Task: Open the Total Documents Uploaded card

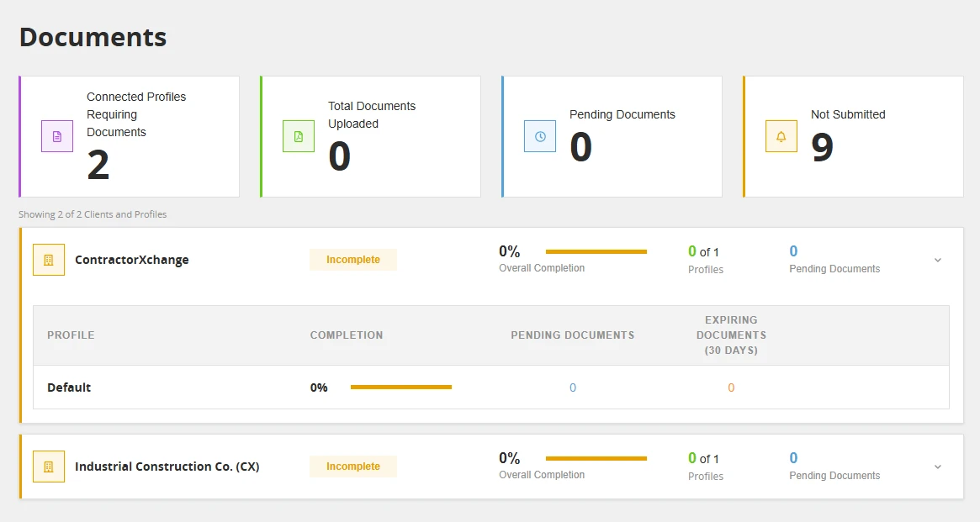Action: 371,137
